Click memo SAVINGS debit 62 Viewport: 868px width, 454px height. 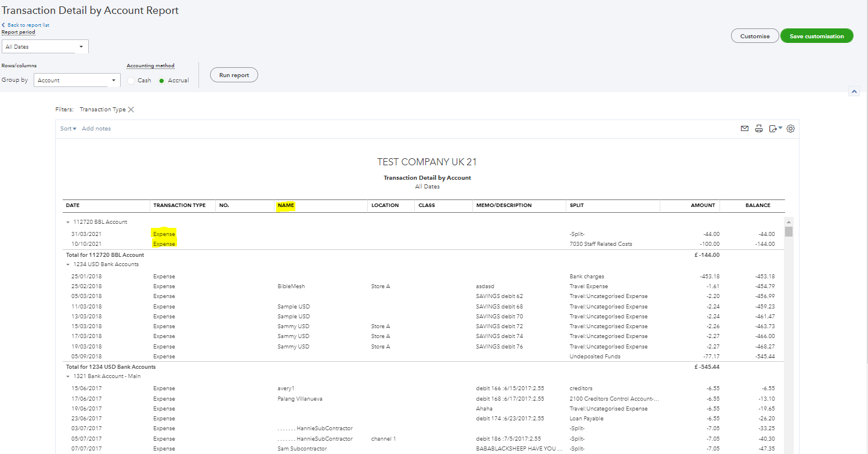pos(499,296)
